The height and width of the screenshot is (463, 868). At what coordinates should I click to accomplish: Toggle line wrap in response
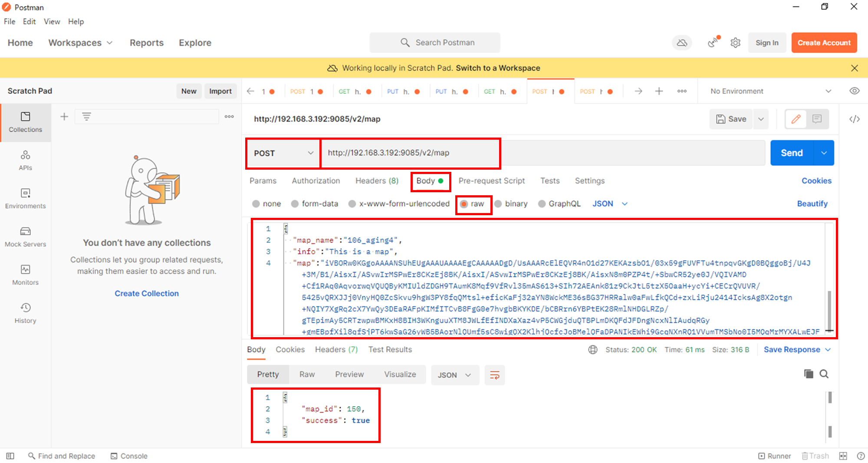coord(494,375)
